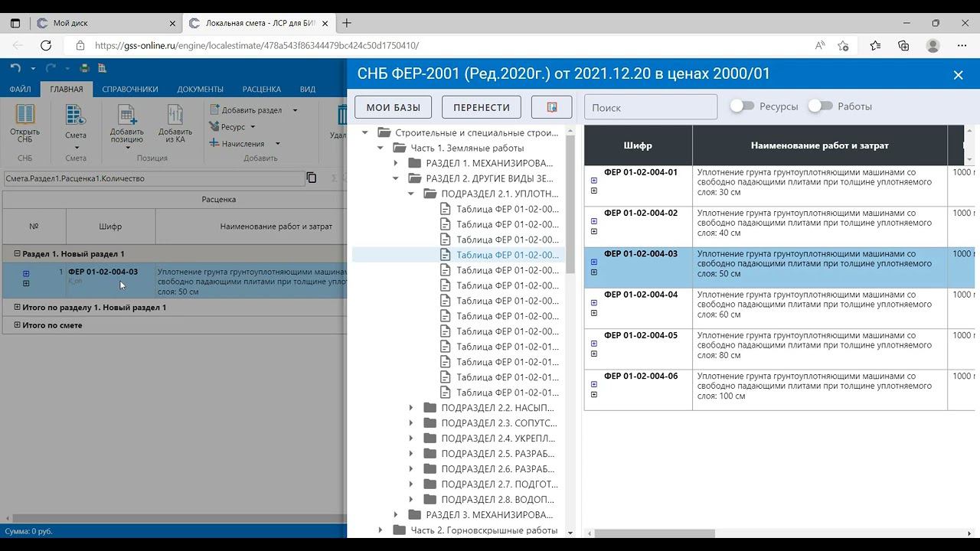Screen dimensions: 980x551
Task: Click the browser address bar URL
Action: 256,46
